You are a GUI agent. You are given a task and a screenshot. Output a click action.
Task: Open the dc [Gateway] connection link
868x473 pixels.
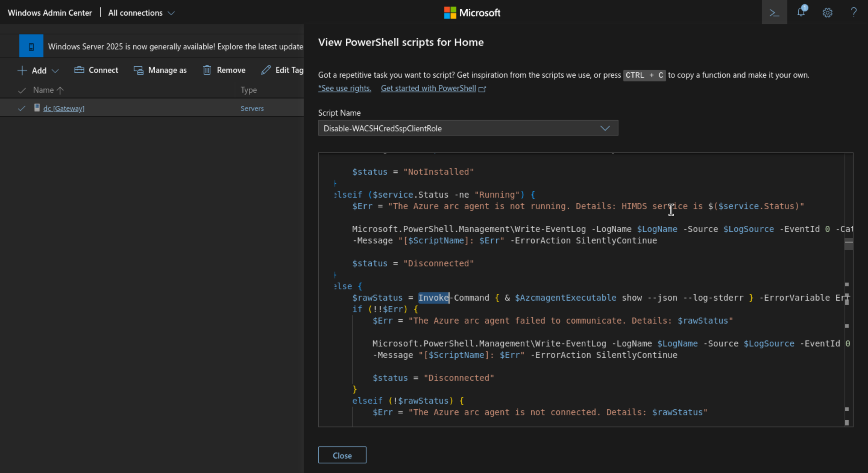point(64,108)
